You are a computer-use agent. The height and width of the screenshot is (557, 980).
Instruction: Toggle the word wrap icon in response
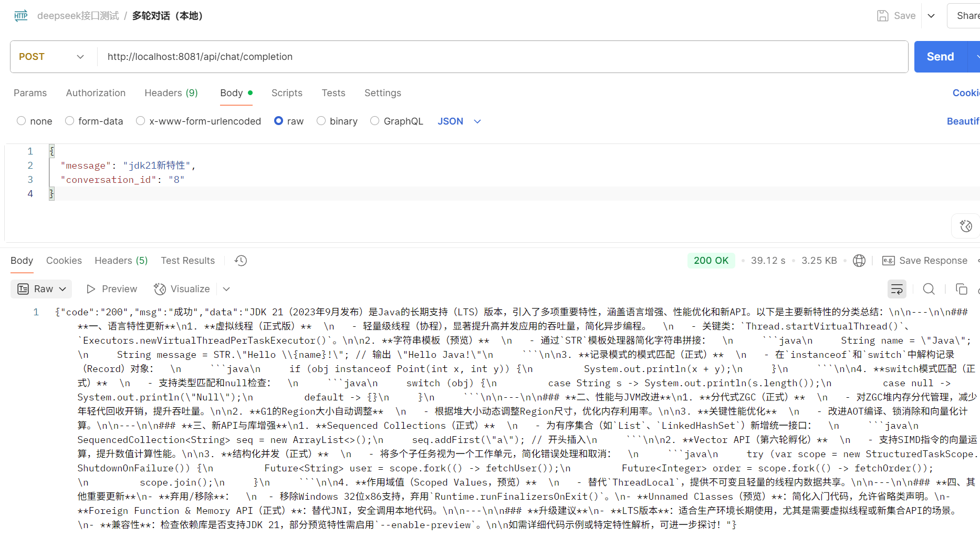[x=897, y=289]
